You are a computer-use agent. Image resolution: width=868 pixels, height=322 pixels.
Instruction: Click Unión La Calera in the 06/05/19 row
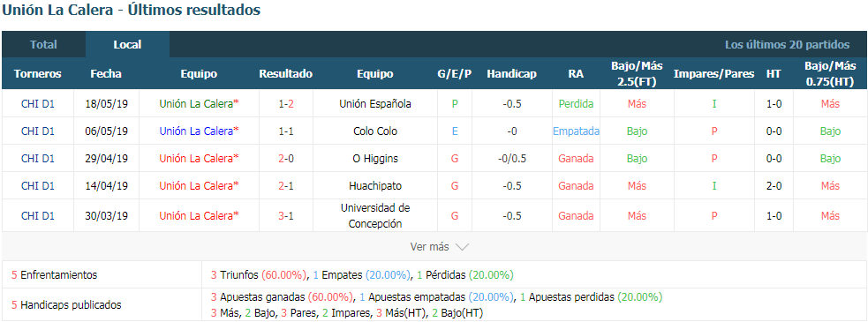[x=199, y=131]
